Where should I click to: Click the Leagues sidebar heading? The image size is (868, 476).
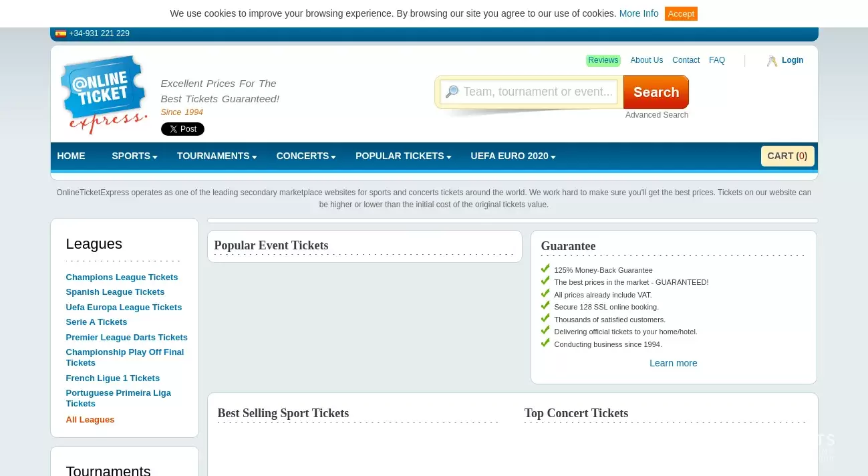click(94, 244)
